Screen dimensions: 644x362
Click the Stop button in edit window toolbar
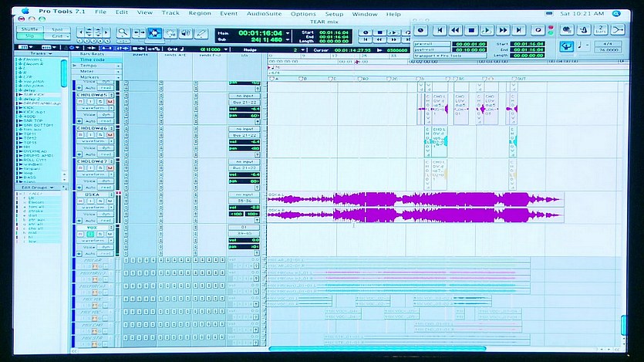point(379,32)
